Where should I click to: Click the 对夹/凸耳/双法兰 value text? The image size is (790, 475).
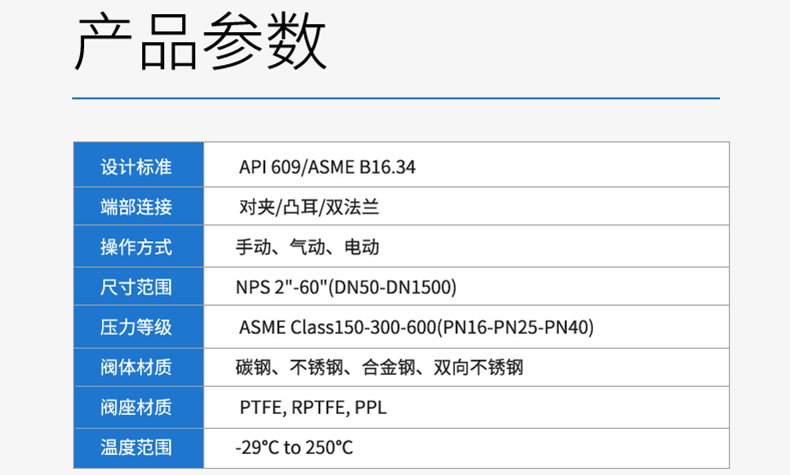pos(307,207)
